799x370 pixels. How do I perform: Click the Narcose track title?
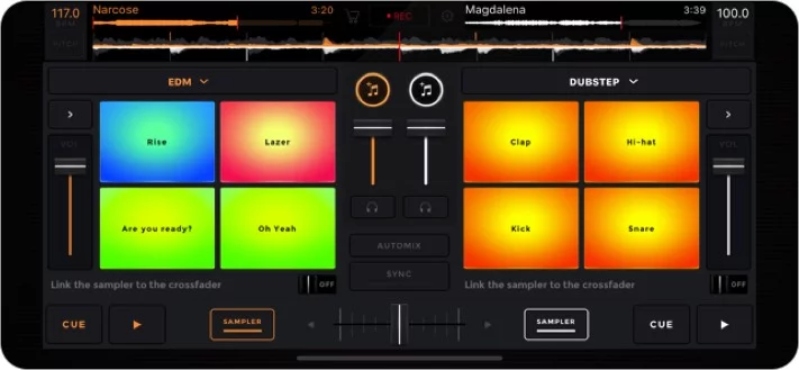click(x=116, y=10)
